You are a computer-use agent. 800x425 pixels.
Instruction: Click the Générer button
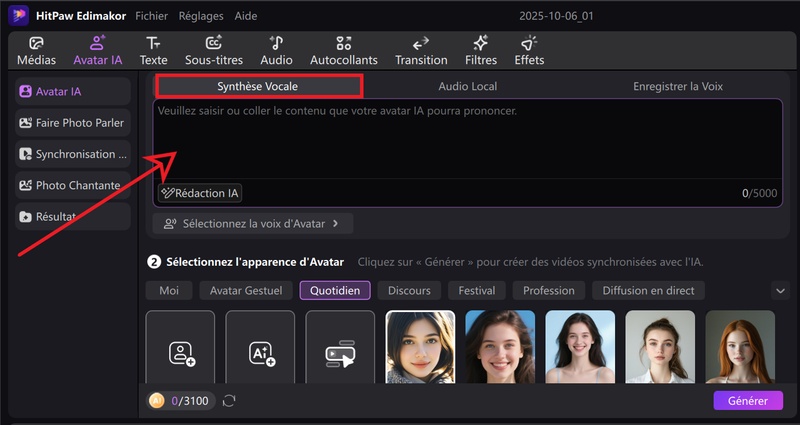(748, 400)
